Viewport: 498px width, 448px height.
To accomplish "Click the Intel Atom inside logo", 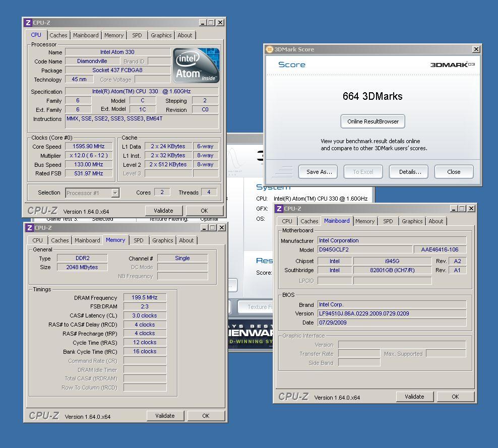I will click(x=196, y=66).
